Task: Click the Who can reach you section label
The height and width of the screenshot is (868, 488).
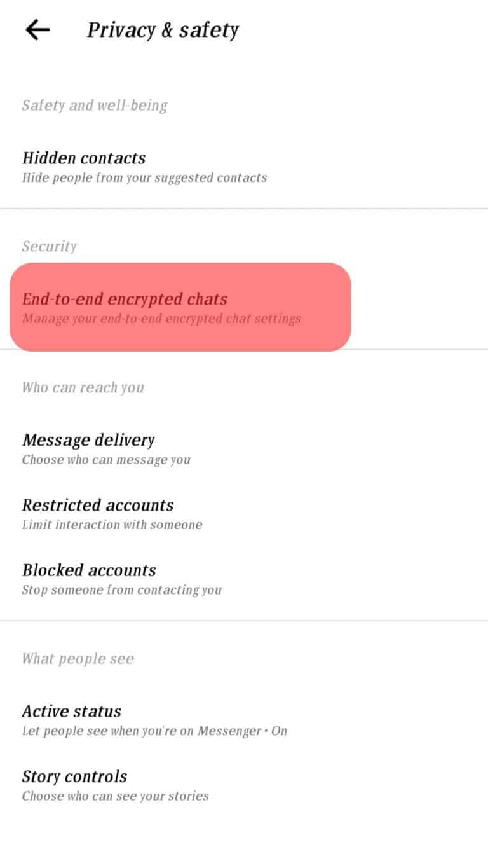Action: 83,387
